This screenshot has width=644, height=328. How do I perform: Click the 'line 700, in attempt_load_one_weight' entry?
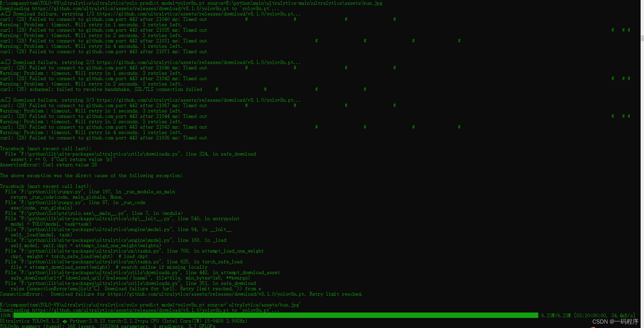(135, 251)
